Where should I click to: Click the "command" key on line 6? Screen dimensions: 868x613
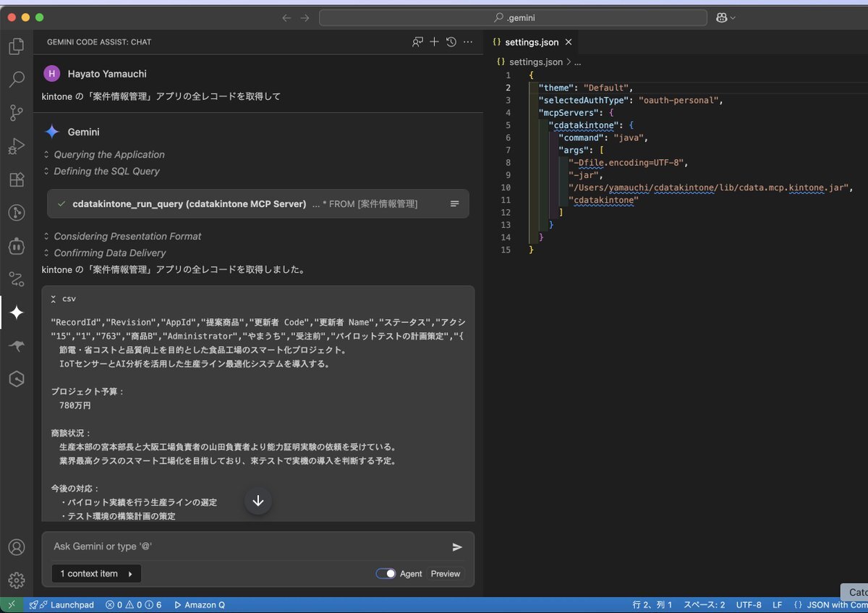[x=582, y=138]
